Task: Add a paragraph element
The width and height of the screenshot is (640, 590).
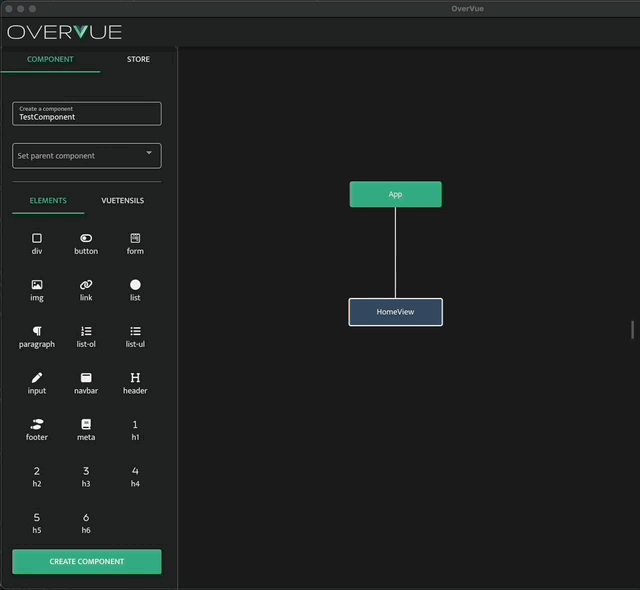Action: (x=37, y=337)
